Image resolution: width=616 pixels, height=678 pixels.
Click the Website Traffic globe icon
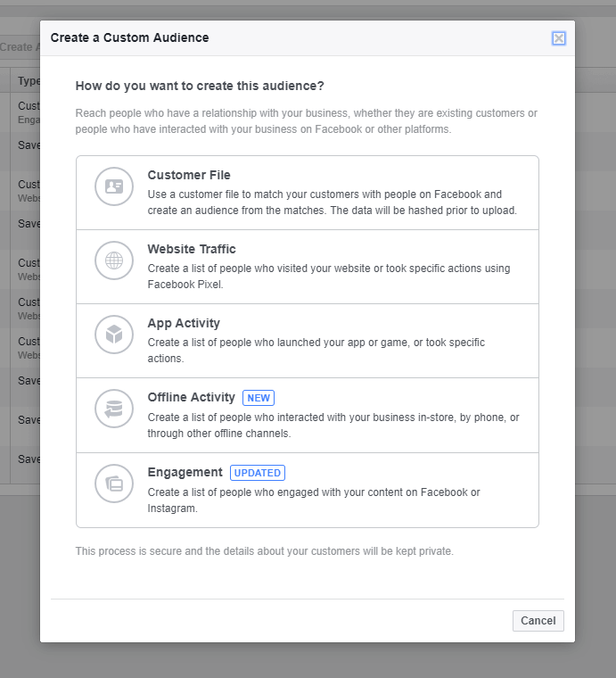pyautogui.click(x=114, y=260)
